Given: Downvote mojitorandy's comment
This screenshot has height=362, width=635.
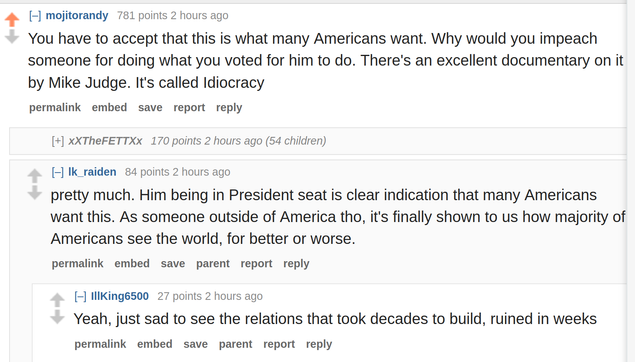Looking at the screenshot, I should tap(12, 37).
